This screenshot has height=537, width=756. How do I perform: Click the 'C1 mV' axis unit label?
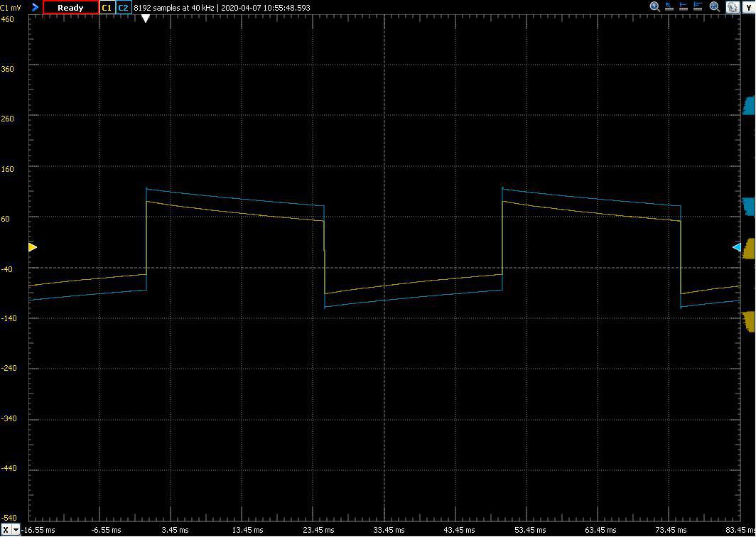coord(11,8)
